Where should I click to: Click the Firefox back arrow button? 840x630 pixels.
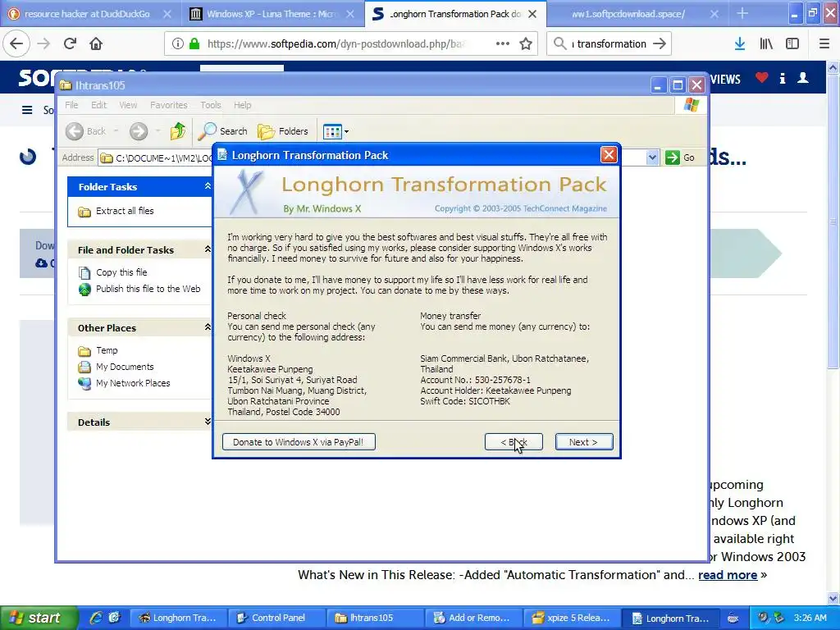click(x=16, y=43)
